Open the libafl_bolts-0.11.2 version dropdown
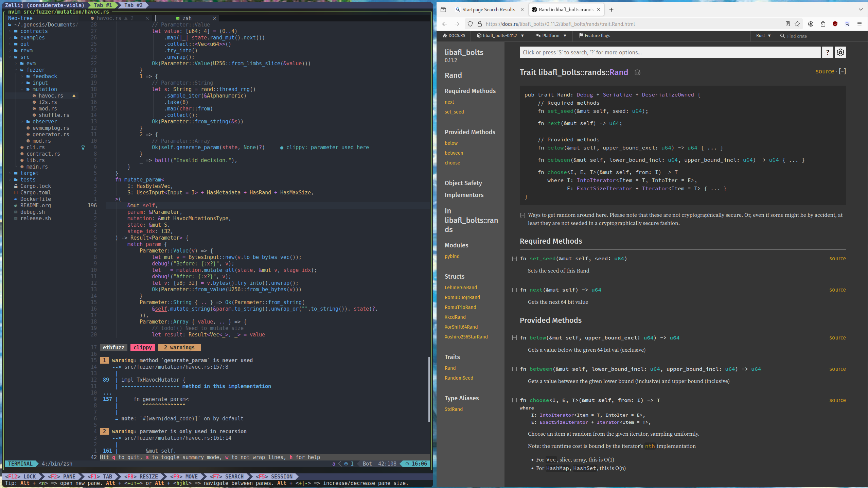Image resolution: width=868 pixels, height=488 pixels. point(500,35)
